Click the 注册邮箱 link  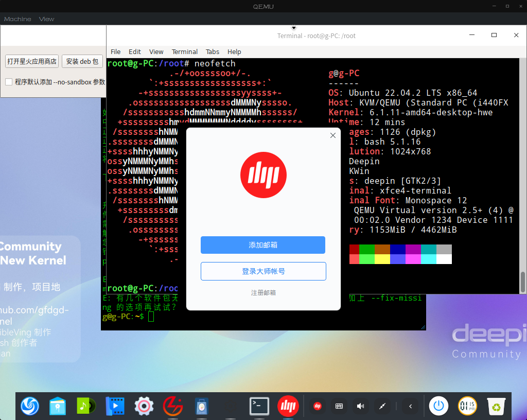point(263,293)
